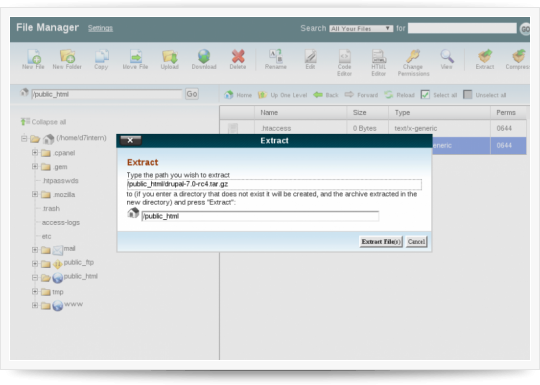Select the access-logs tree item

(61, 222)
